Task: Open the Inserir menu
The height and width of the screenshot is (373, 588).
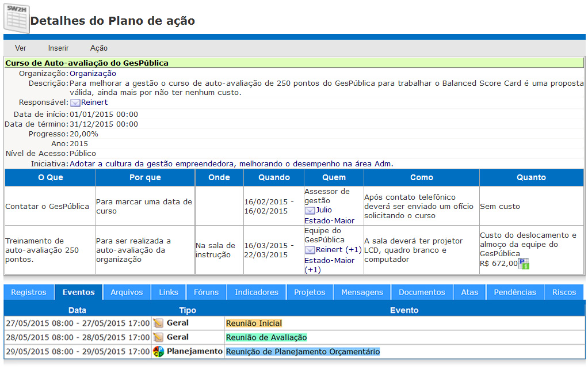Action: 58,48
